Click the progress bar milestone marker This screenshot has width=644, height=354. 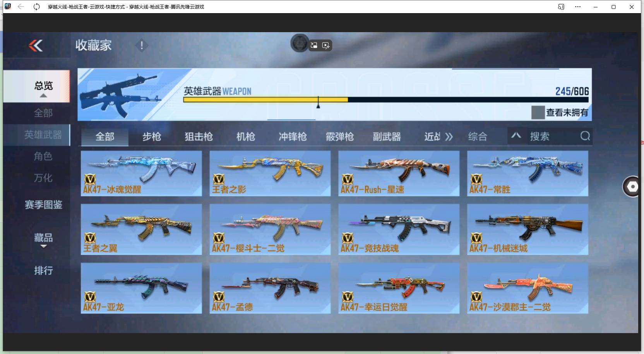(x=318, y=102)
